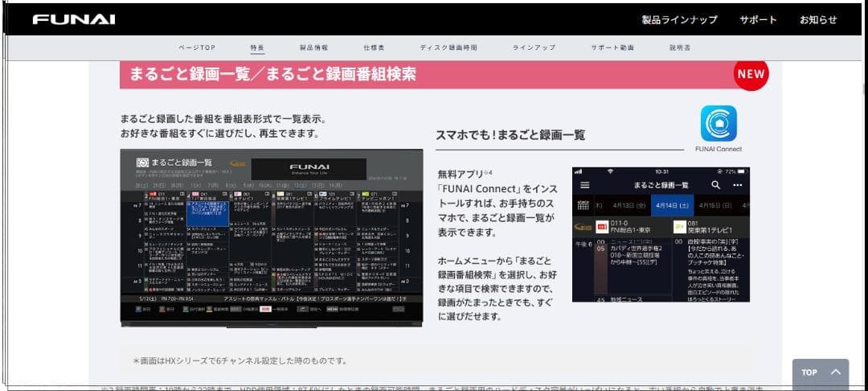Click FUNAI Connect label under app icon
Viewport: 868px width, 391px height.
tap(718, 149)
